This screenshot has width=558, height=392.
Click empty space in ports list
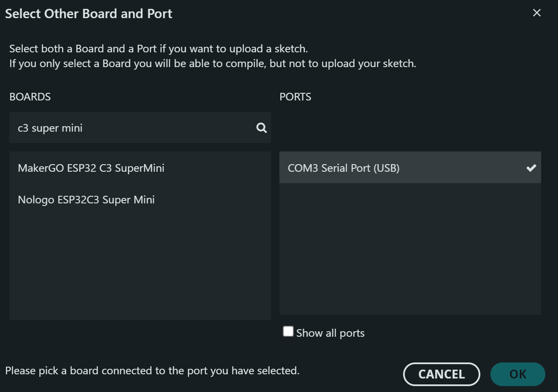pyautogui.click(x=409, y=253)
